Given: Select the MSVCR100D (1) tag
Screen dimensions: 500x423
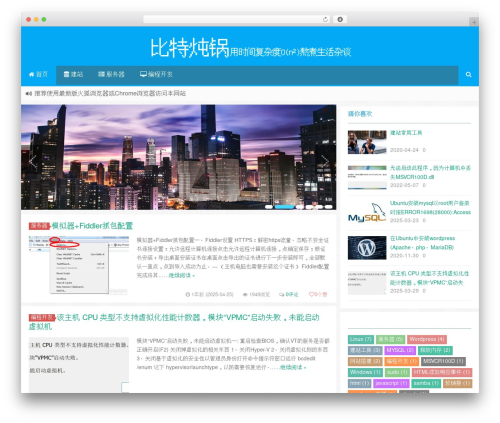Looking at the screenshot, I should 443,361.
